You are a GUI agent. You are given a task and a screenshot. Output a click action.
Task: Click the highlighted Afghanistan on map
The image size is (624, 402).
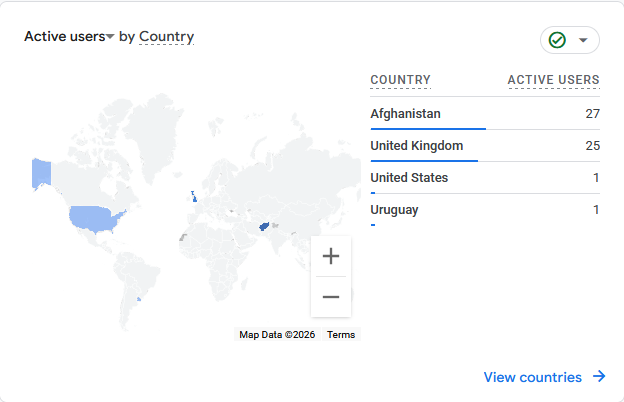264,226
